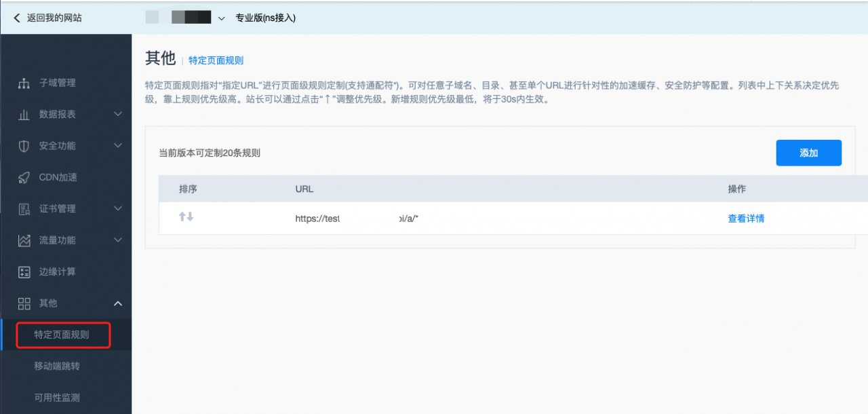
Task: Click the 其他 sidebar label
Action: pyautogui.click(x=48, y=303)
